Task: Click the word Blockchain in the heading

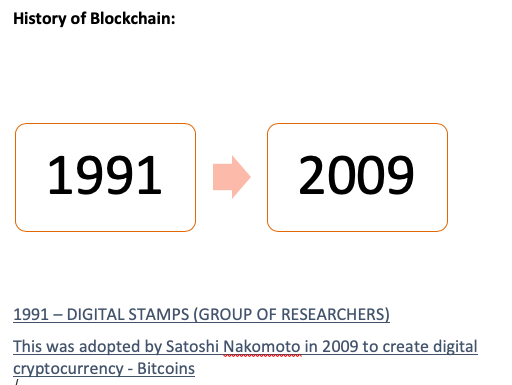Action: [x=131, y=18]
